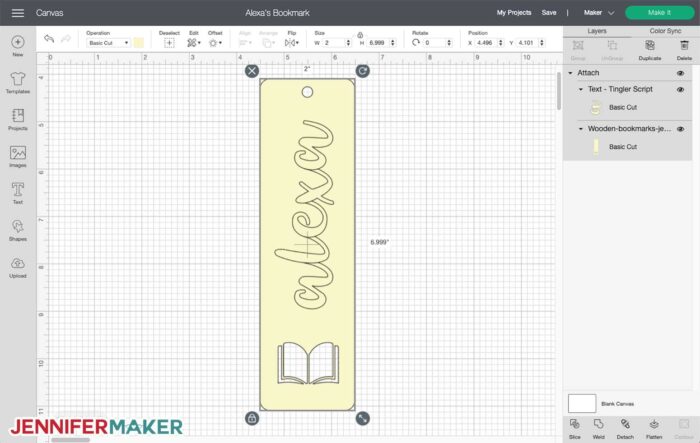Select the bookmark layer Basic Cut thumbnail
Screen dimensions: 700x443
point(596,146)
